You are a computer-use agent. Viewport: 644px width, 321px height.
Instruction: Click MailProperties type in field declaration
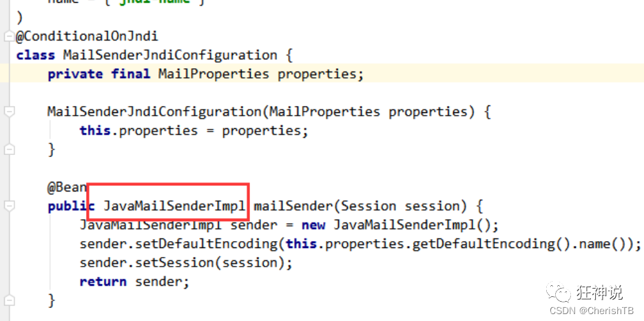coord(214,74)
